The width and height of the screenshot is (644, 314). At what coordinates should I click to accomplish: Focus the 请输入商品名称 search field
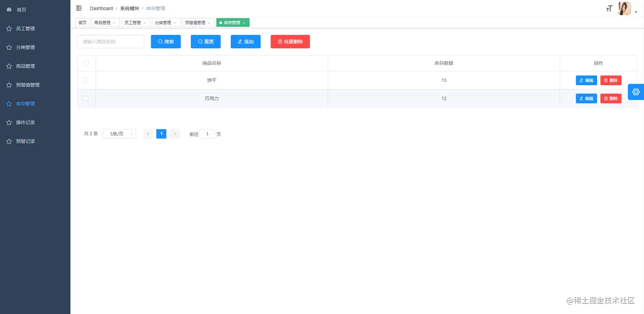tap(111, 42)
